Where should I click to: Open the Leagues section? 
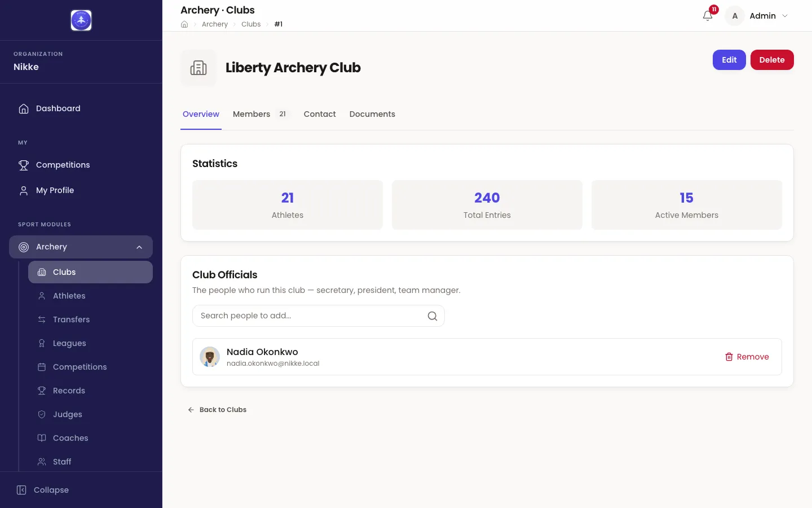pyautogui.click(x=90, y=343)
